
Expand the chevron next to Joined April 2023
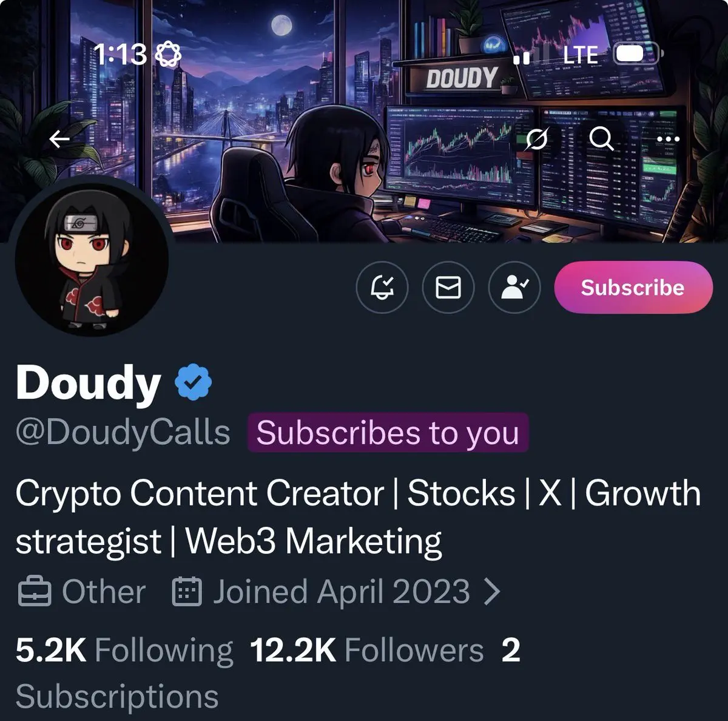point(492,592)
